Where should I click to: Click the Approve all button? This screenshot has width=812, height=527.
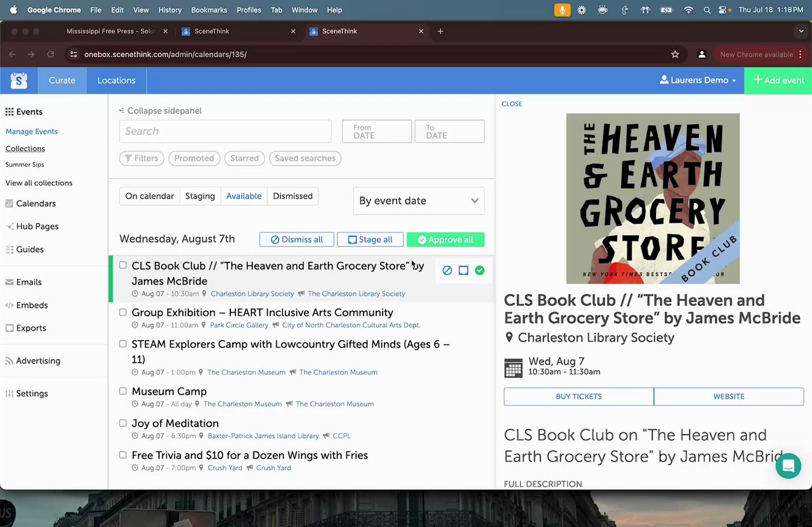click(445, 240)
